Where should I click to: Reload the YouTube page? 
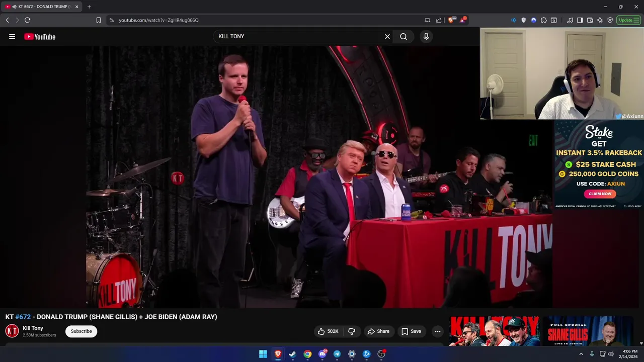[27, 20]
